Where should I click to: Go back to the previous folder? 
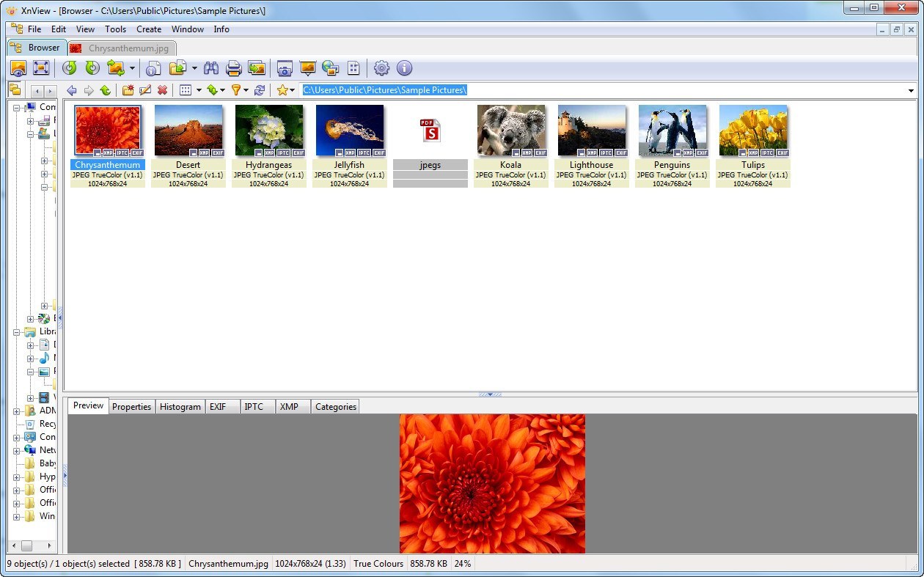[x=71, y=89]
